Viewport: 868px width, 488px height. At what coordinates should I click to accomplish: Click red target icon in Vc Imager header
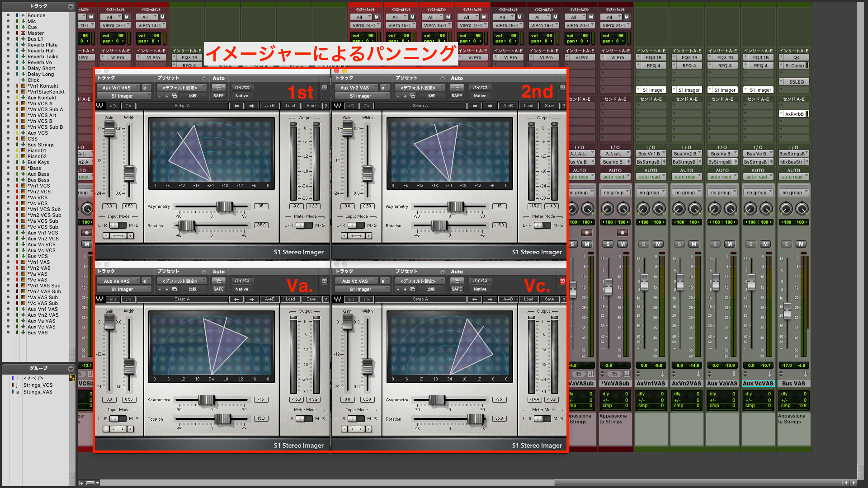click(x=562, y=281)
